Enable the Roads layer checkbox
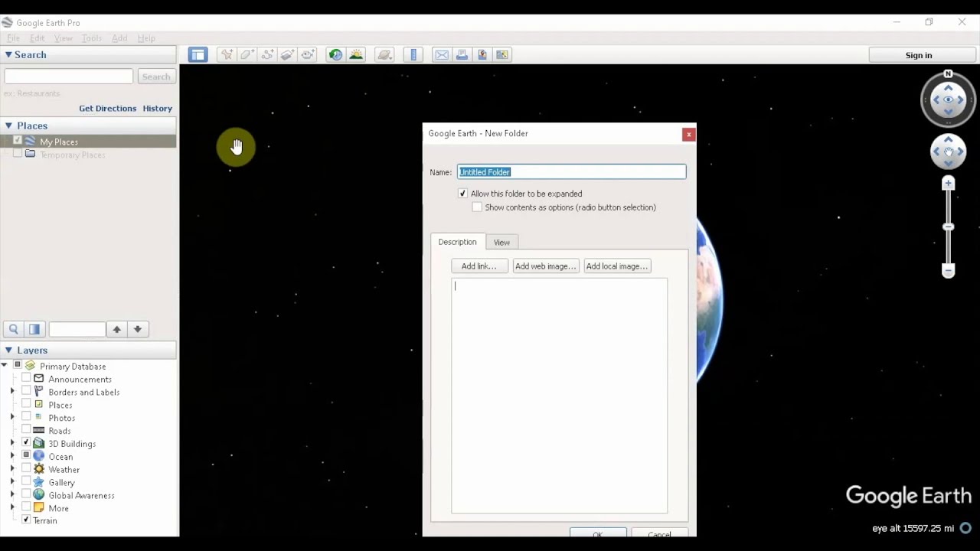This screenshot has width=980, height=551. 26,430
